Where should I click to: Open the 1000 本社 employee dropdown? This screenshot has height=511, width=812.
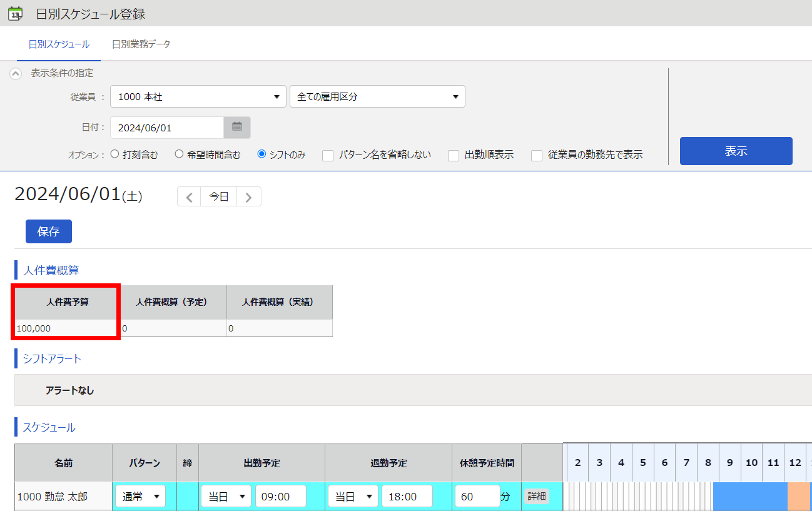pos(198,97)
